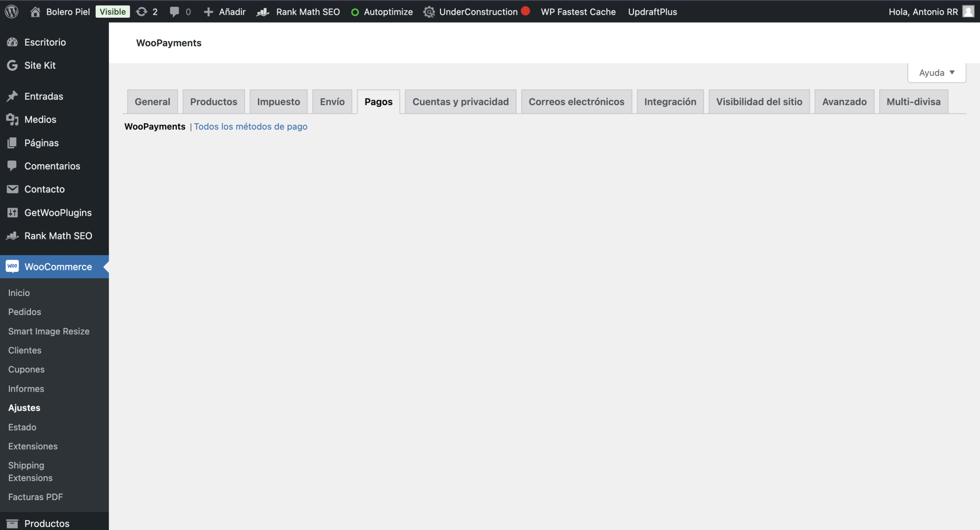Open the Visibilidad del sitio tab
The width and height of the screenshot is (980, 530).
pyautogui.click(x=759, y=102)
